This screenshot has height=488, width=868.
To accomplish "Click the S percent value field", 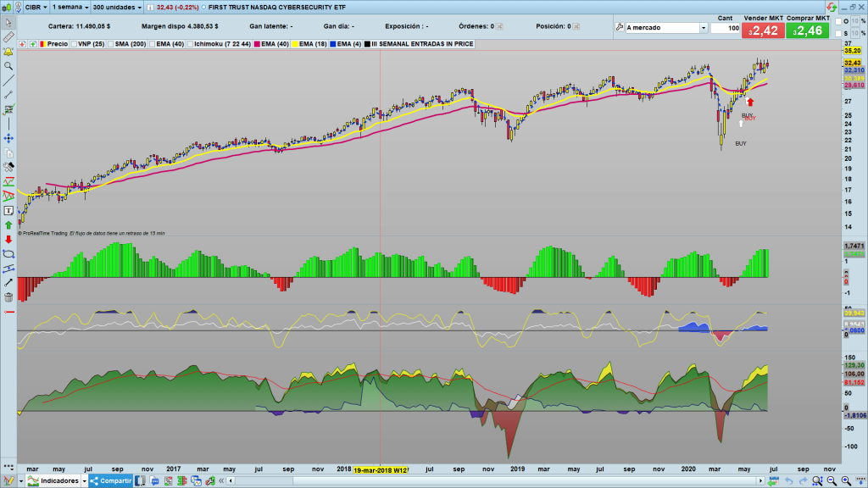I will point(854,33).
